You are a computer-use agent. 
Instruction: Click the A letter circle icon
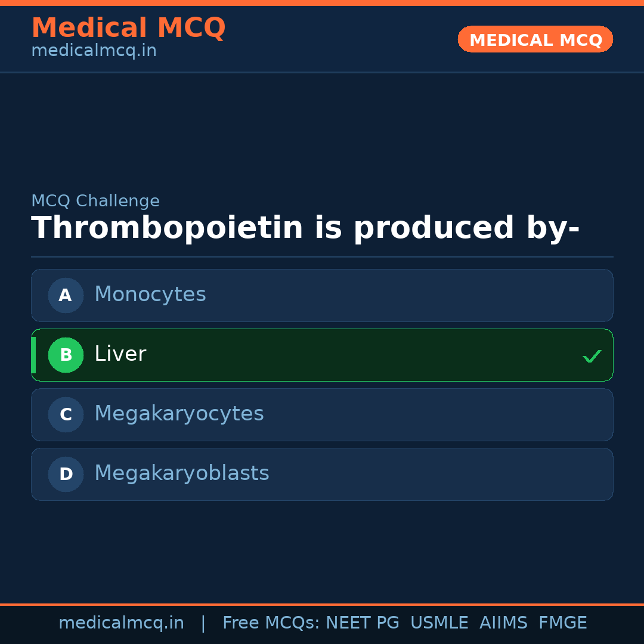[x=66, y=295]
